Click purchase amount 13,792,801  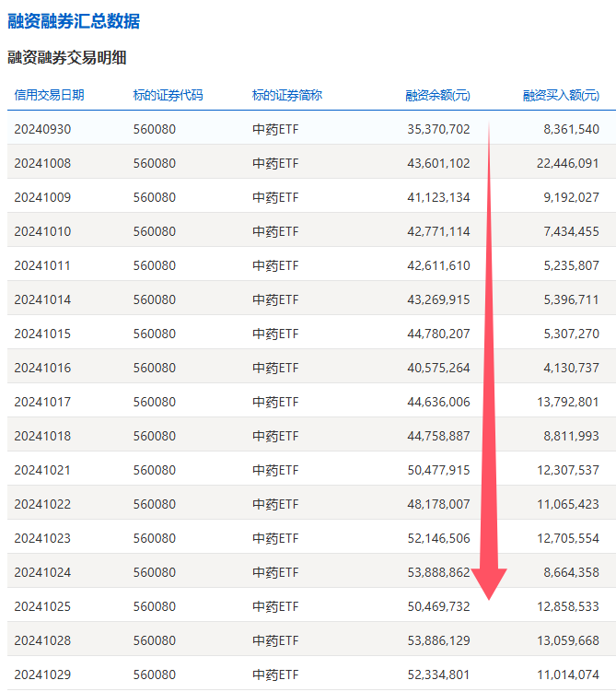[x=568, y=402]
